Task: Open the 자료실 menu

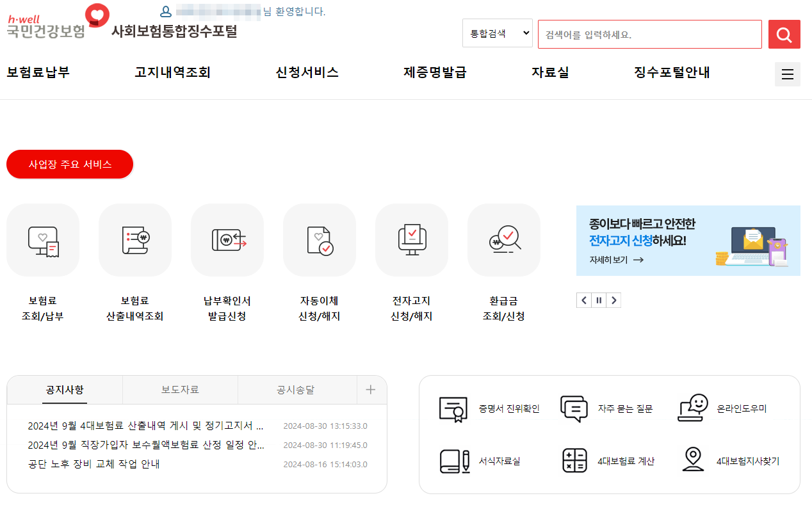Action: (x=550, y=73)
